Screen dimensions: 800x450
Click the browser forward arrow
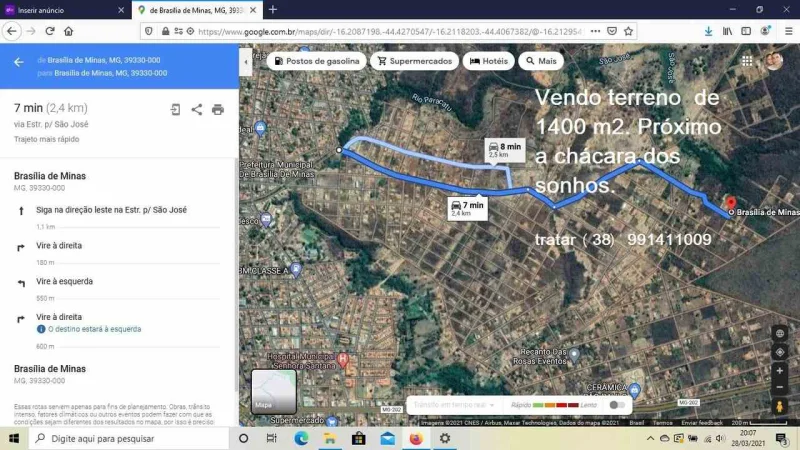[31, 31]
